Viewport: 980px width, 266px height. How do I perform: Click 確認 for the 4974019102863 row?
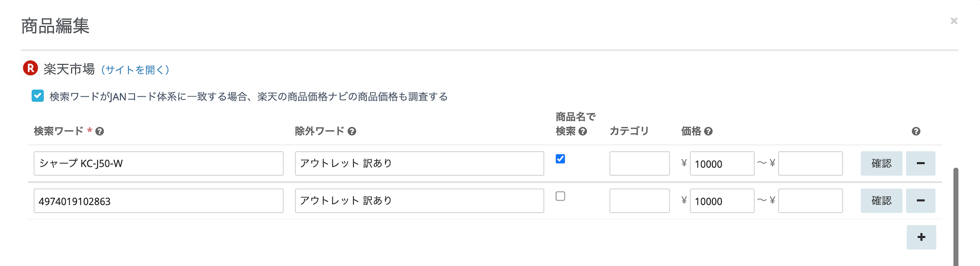881,201
